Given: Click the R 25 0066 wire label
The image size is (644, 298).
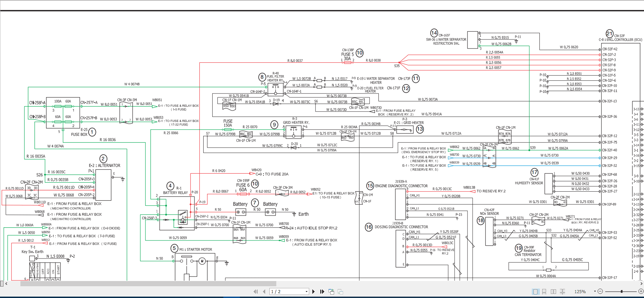Looking at the screenshot, I should point(171,133).
